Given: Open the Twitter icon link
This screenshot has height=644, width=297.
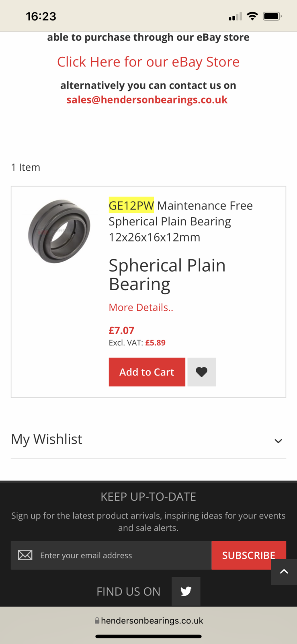Looking at the screenshot, I should [186, 591].
